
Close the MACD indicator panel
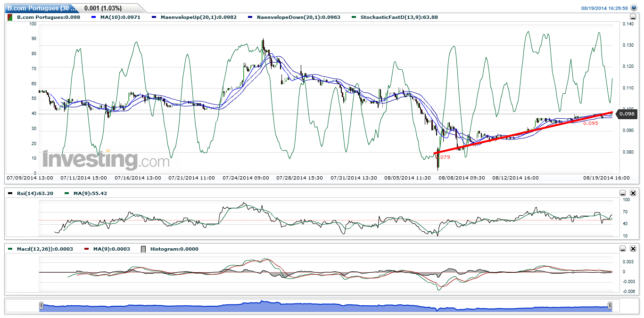633,249
